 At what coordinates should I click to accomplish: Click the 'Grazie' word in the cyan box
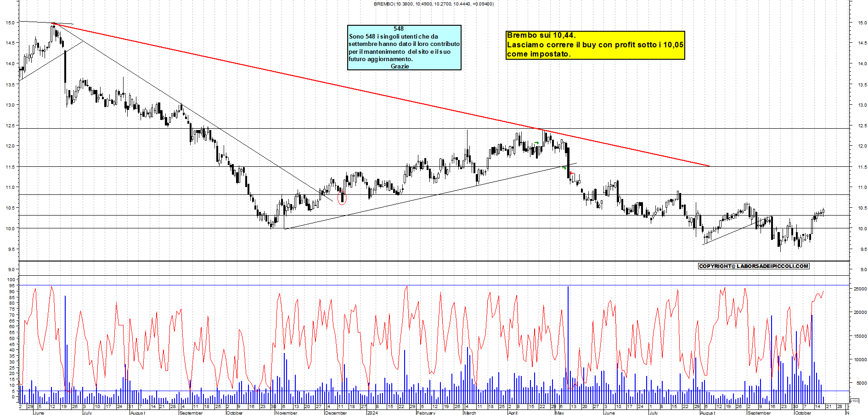point(400,66)
